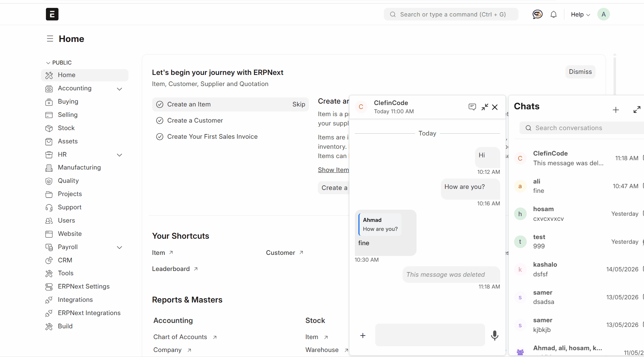
Task: Open ClefinCode conversation in Chats list
Action: [578, 158]
